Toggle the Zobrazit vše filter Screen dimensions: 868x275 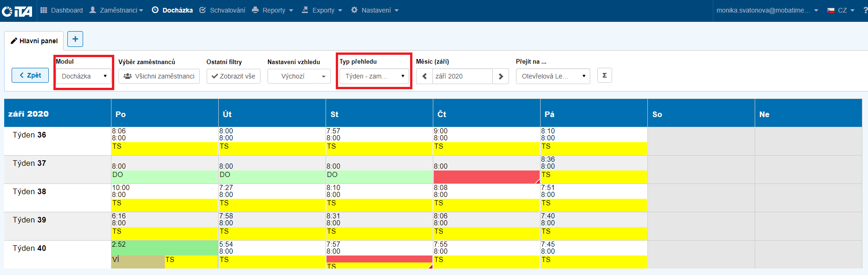click(233, 76)
